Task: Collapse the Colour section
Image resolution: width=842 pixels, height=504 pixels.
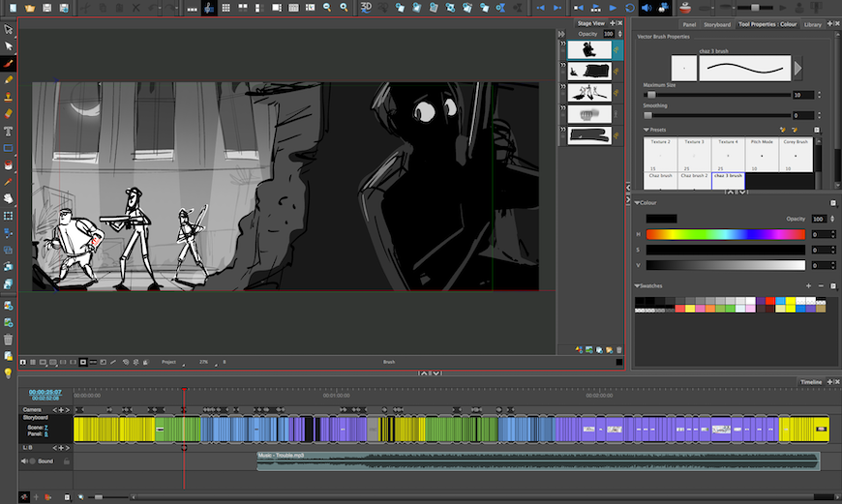Action: tap(638, 203)
